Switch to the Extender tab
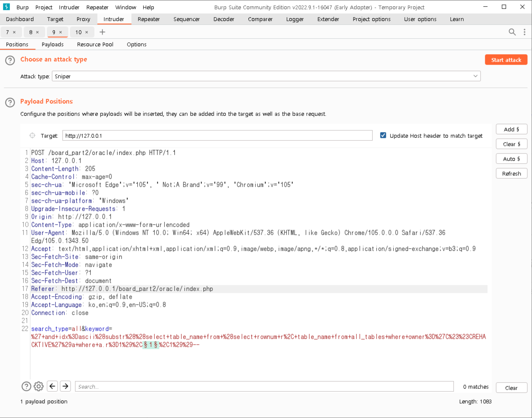Viewport: 532px width, 418px height. [x=328, y=19]
